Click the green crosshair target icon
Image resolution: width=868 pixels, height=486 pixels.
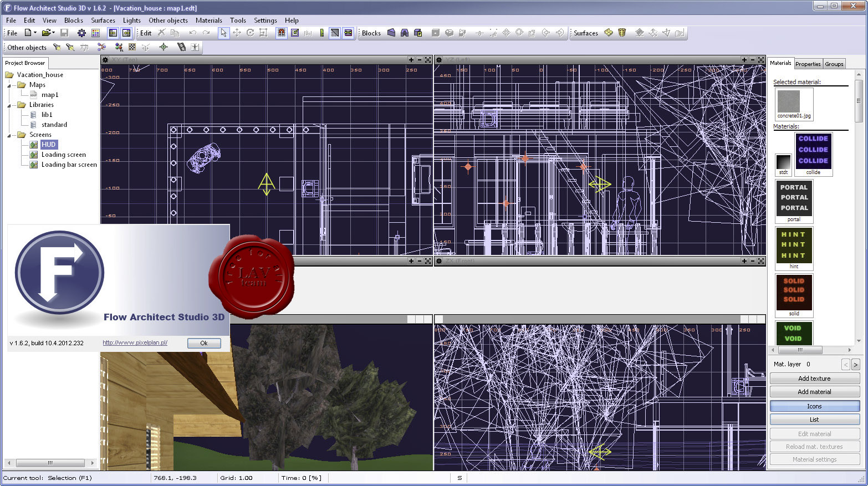click(164, 47)
